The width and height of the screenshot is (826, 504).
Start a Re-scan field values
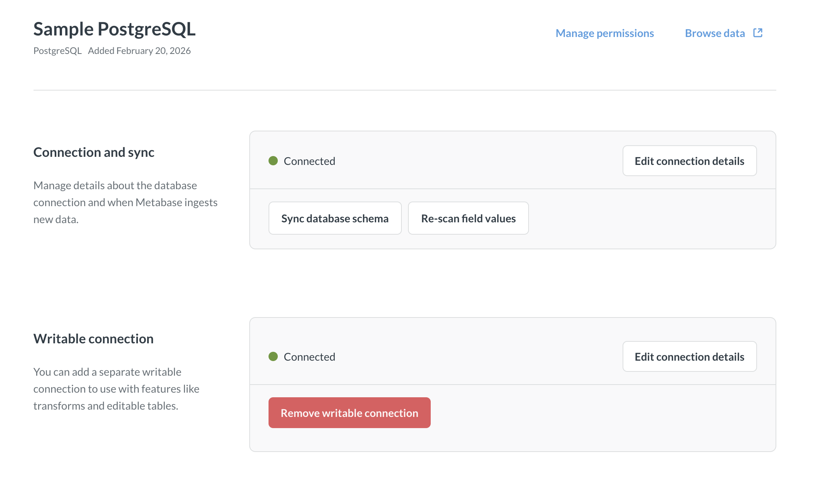pyautogui.click(x=468, y=218)
